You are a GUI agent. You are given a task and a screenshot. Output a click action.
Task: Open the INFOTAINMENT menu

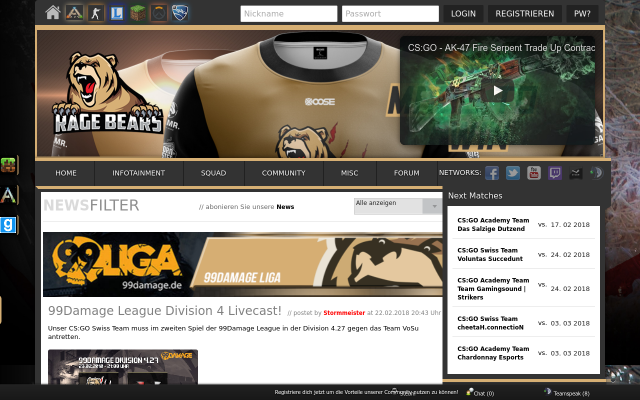coord(139,173)
